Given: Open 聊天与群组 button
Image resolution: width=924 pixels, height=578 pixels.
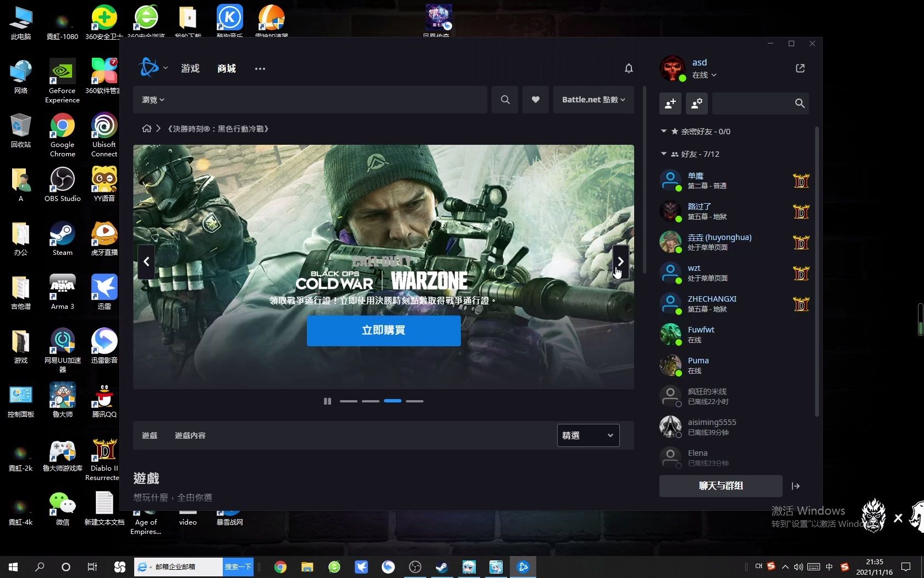Looking at the screenshot, I should pyautogui.click(x=721, y=486).
